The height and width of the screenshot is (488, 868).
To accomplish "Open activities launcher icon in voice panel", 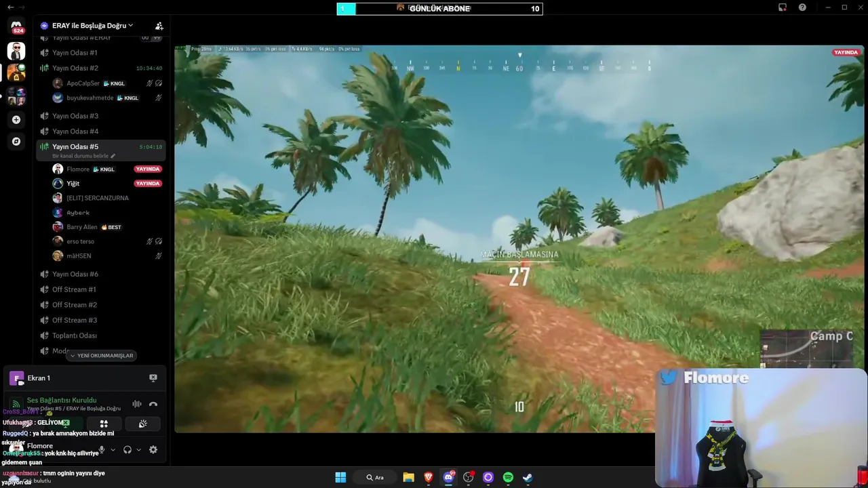I will click(104, 424).
